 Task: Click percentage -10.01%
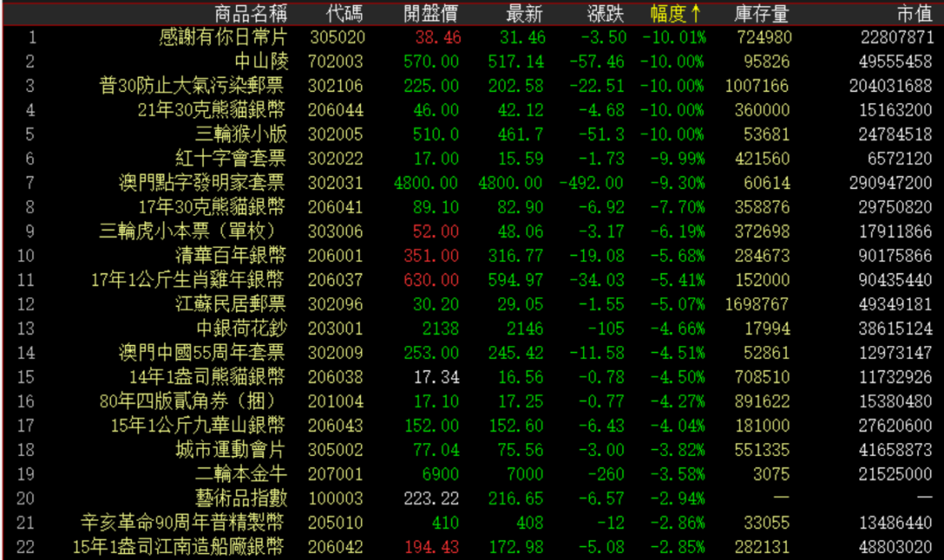point(674,38)
